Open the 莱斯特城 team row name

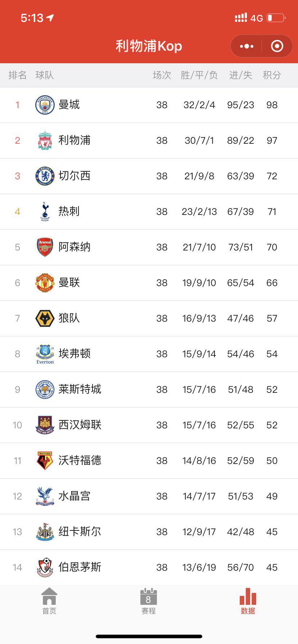click(80, 389)
